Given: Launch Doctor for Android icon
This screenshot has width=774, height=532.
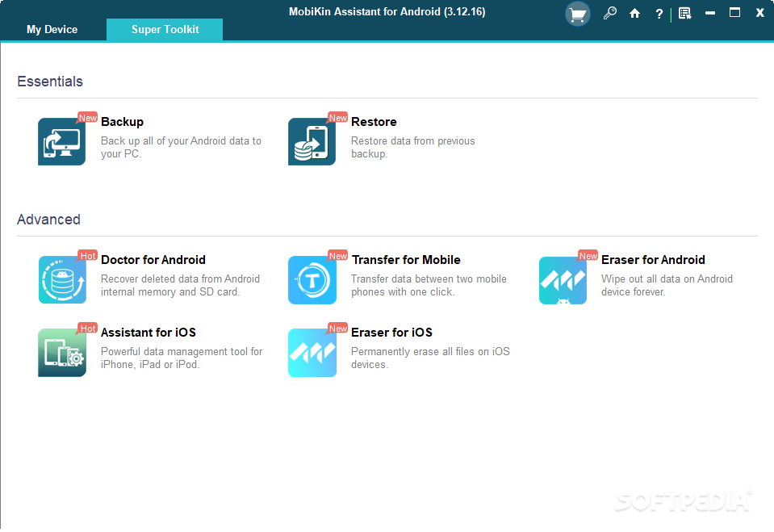Looking at the screenshot, I should [62, 279].
